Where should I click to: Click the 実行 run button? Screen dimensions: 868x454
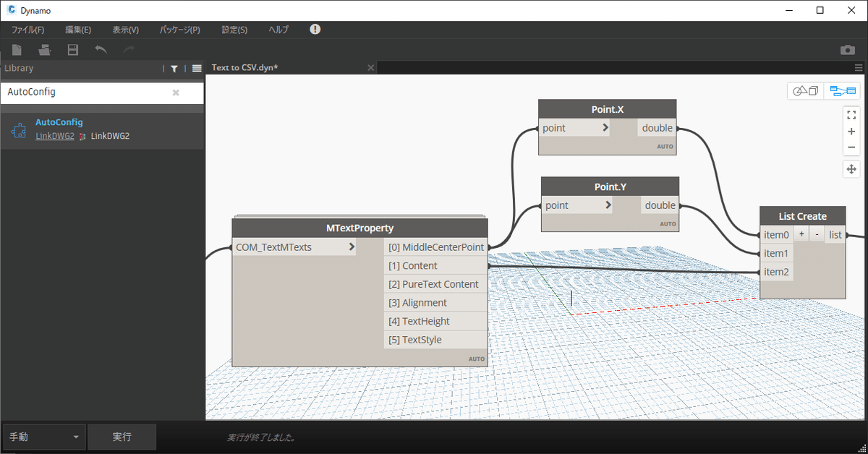pyautogui.click(x=122, y=437)
